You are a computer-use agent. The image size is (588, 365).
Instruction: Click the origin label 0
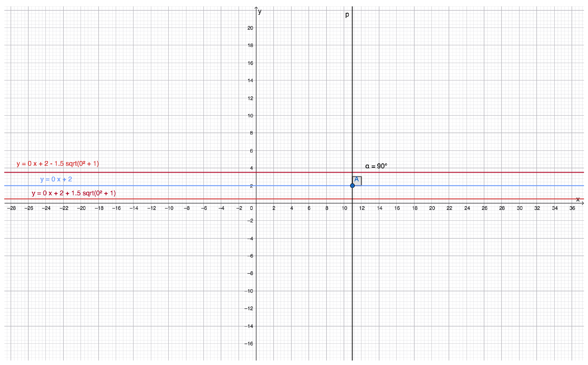tap(251, 208)
